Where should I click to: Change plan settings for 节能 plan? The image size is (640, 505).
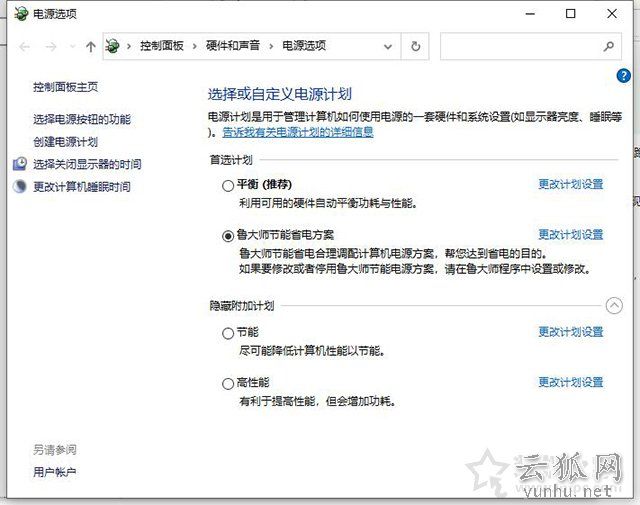coord(571,332)
